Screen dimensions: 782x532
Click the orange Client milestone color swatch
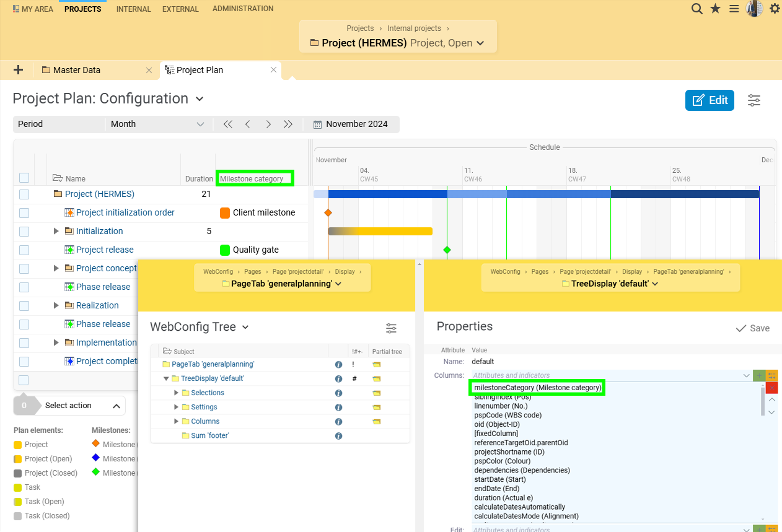[x=225, y=213]
